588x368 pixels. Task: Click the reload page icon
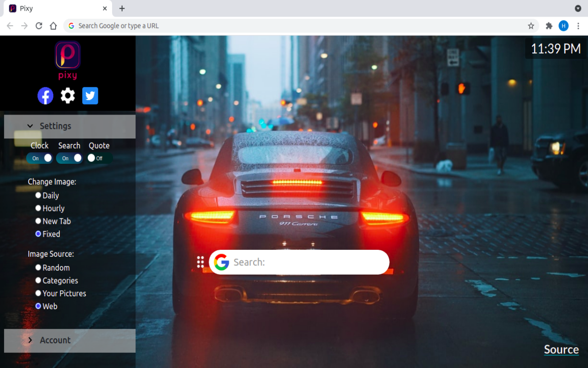point(39,26)
